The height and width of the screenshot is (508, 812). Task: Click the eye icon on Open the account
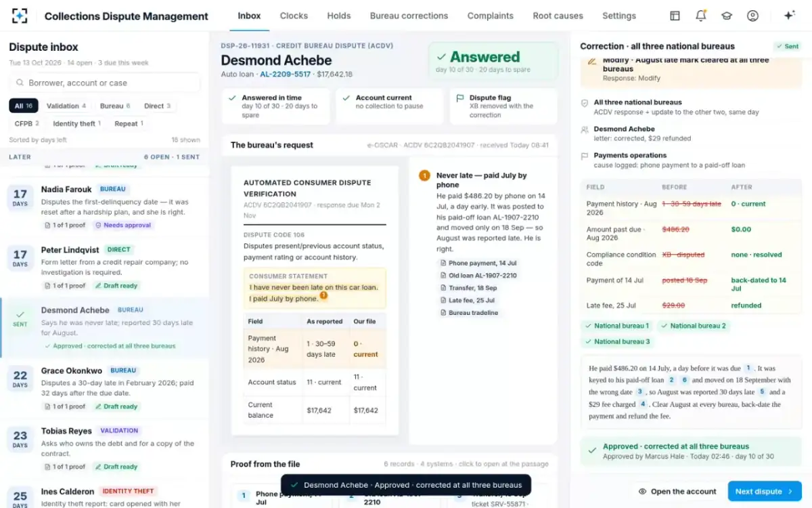point(642,492)
